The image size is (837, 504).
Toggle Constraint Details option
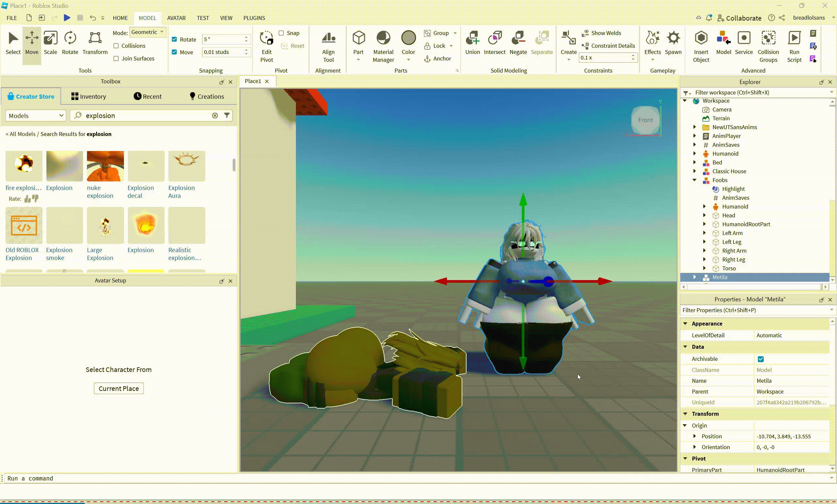[608, 46]
